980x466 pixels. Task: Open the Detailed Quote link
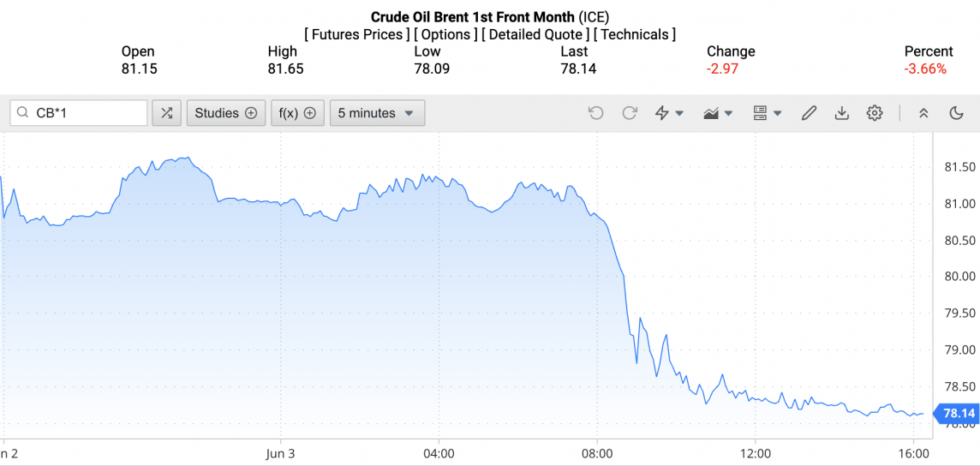pyautogui.click(x=535, y=34)
